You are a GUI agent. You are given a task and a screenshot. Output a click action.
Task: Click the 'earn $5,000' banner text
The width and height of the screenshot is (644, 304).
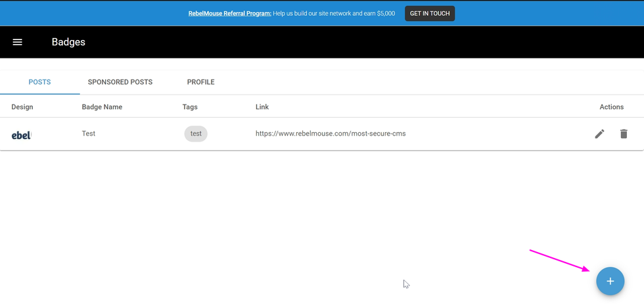(377, 13)
